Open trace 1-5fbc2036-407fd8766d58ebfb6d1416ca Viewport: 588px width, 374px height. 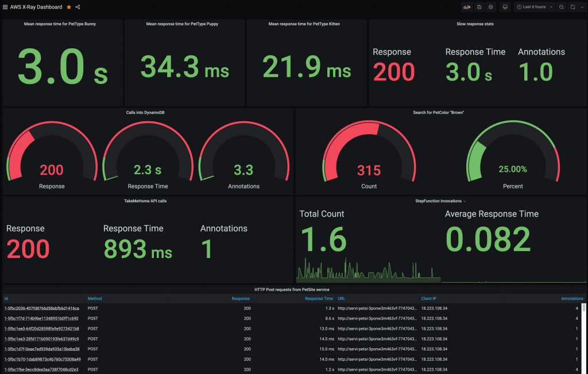(x=41, y=309)
